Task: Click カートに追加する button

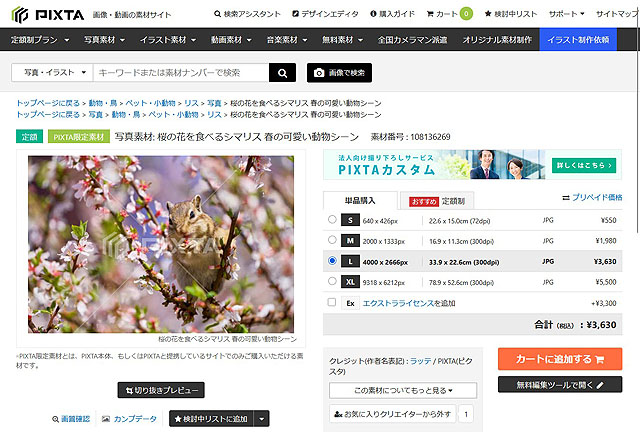Action: pos(559,359)
